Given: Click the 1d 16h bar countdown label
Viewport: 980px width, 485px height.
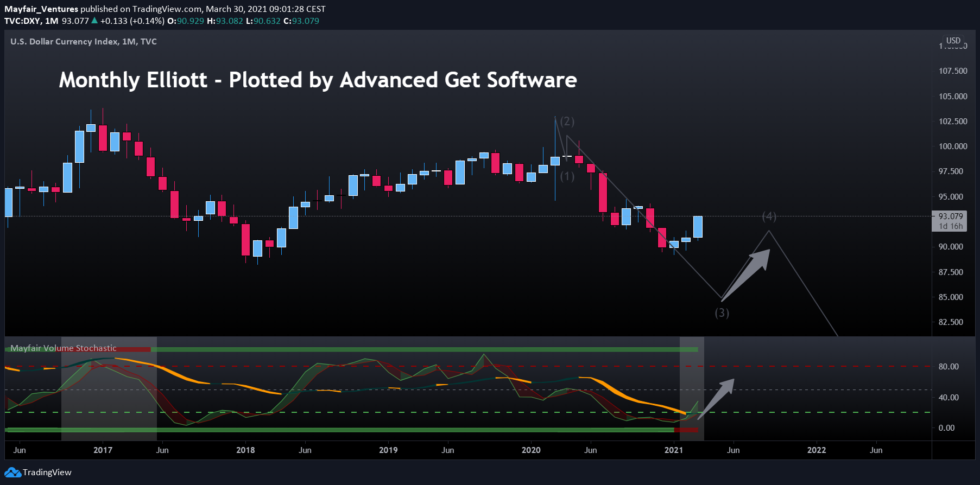Looking at the screenshot, I should pyautogui.click(x=951, y=227).
